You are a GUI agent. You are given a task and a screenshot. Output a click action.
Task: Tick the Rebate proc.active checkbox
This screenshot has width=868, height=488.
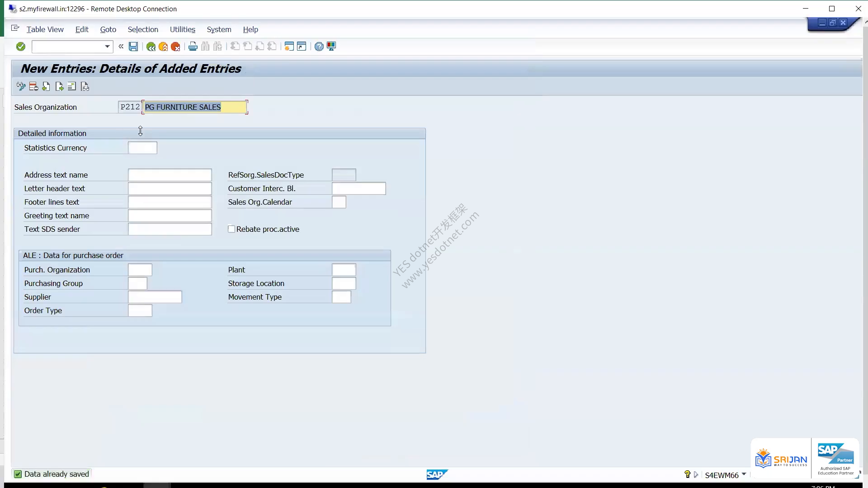point(231,229)
